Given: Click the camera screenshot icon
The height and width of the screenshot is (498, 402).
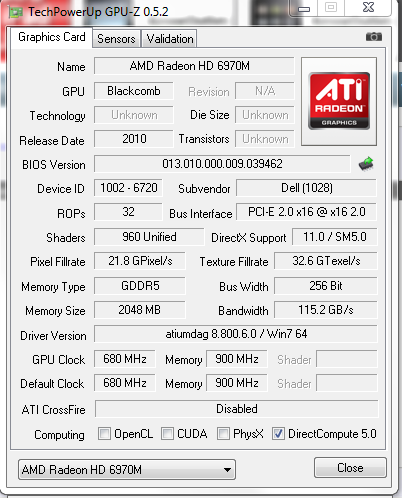Looking at the screenshot, I should [374, 36].
